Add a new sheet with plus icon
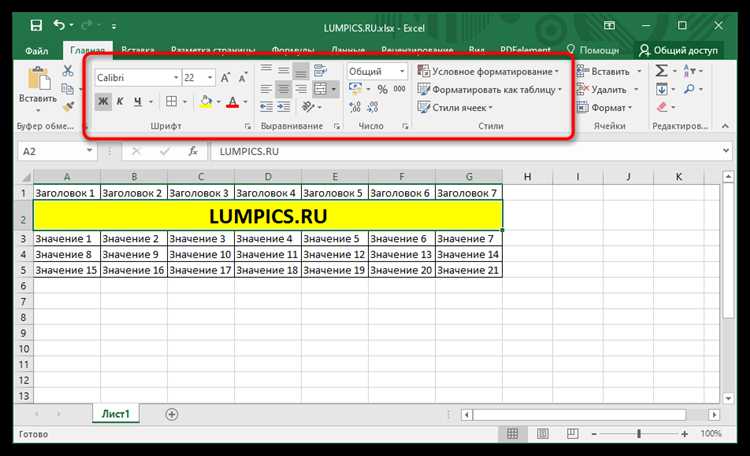Image resolution: width=750 pixels, height=456 pixels. pyautogui.click(x=172, y=413)
